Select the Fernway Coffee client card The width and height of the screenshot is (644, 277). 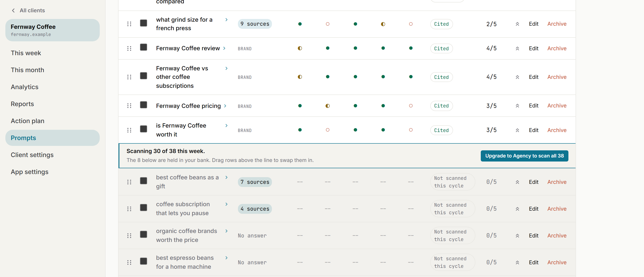point(53,30)
